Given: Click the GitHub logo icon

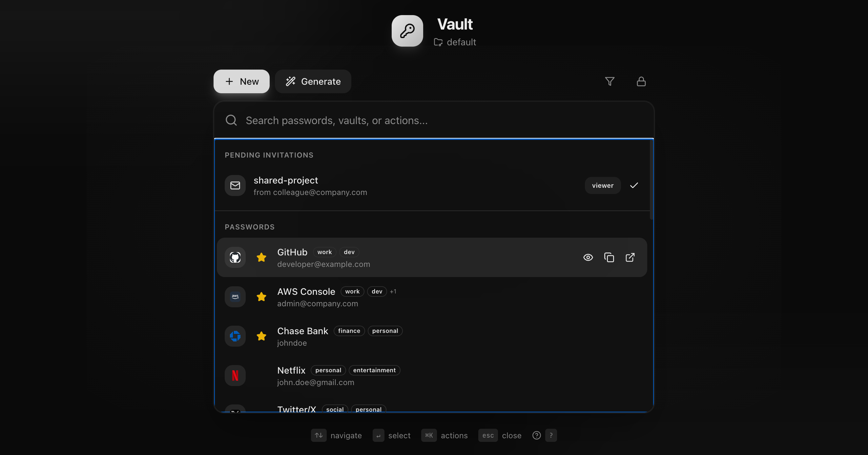Looking at the screenshot, I should (x=235, y=257).
